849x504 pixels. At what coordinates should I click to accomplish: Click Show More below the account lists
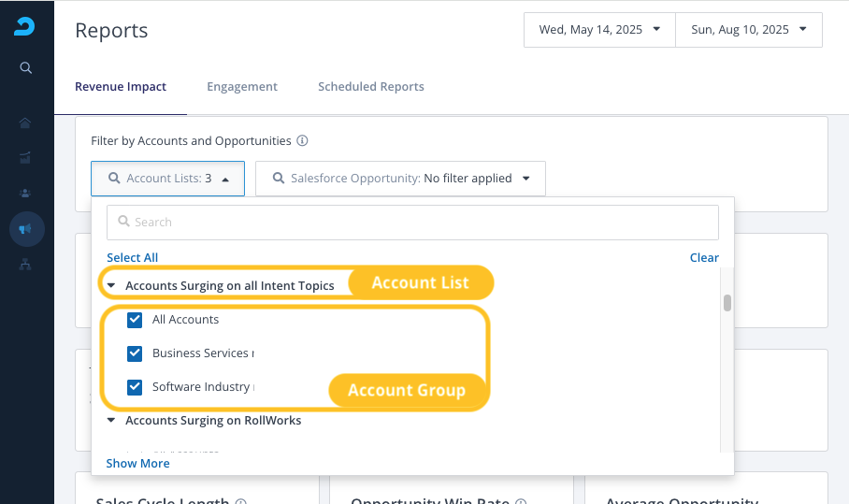[137, 463]
